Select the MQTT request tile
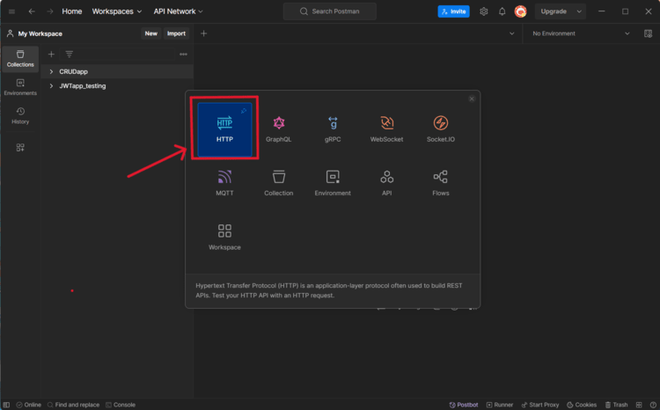 (224, 183)
